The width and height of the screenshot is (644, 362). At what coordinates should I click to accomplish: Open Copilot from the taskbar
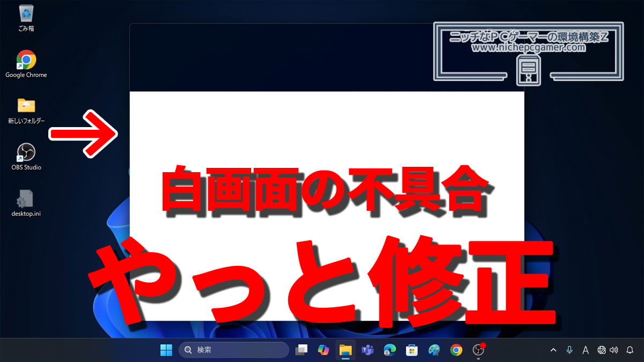click(x=324, y=350)
